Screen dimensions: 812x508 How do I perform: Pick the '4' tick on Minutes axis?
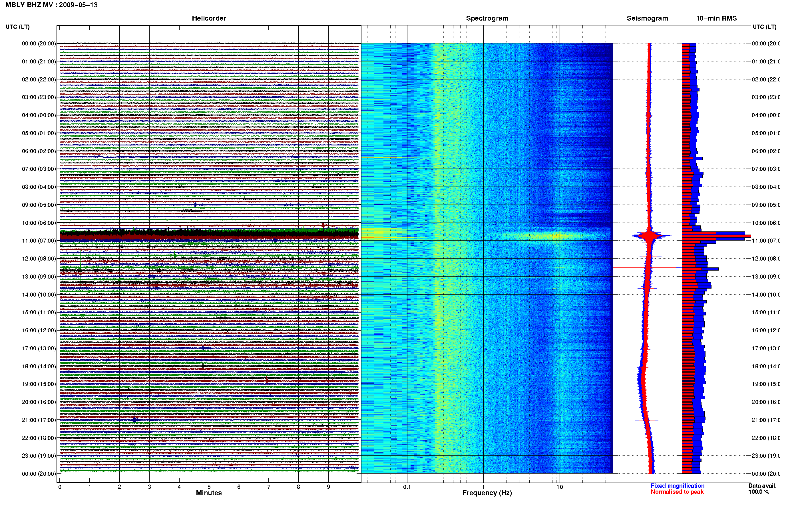click(x=179, y=487)
